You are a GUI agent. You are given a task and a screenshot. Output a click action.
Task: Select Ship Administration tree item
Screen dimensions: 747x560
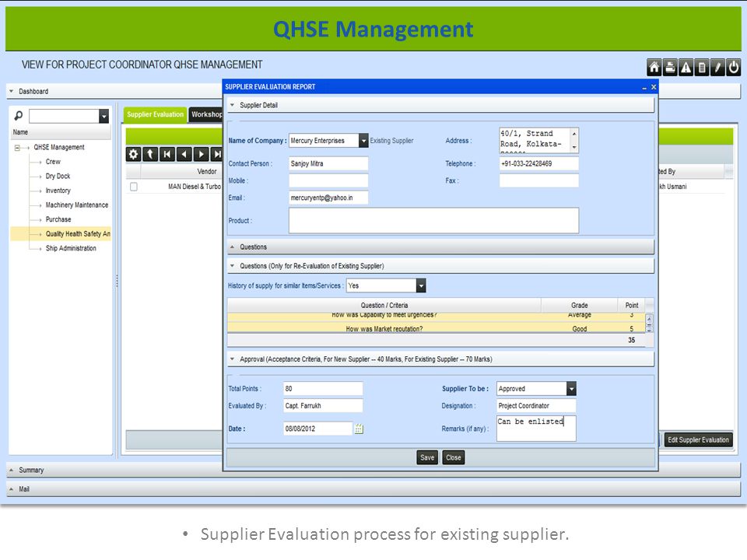[x=71, y=249]
